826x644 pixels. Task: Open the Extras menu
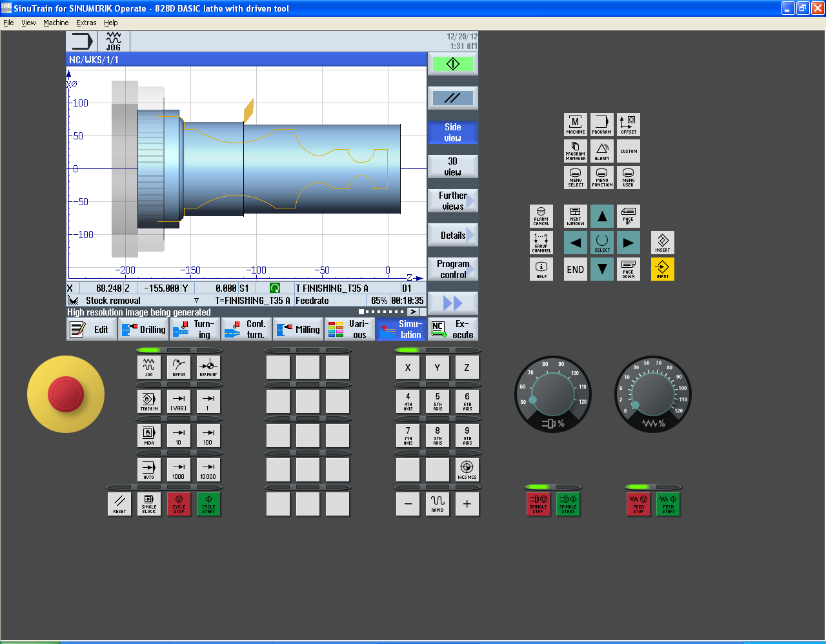coord(86,23)
